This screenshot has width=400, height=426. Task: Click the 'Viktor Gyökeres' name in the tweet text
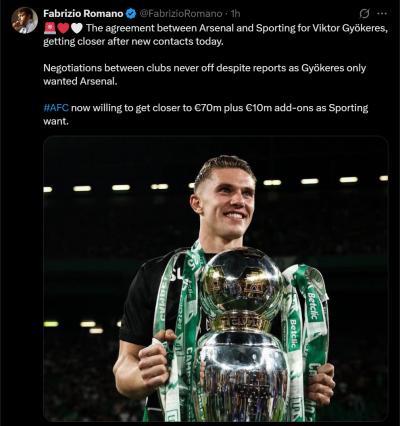pos(349,28)
